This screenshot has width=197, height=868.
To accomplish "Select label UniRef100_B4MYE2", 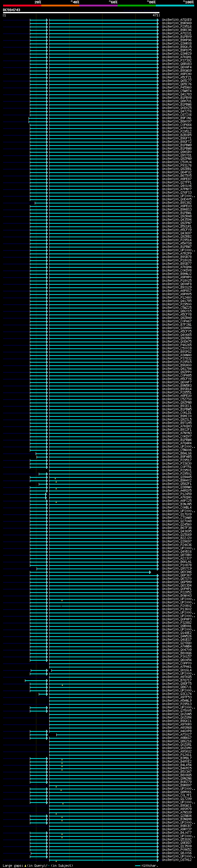I will pos(177,762).
